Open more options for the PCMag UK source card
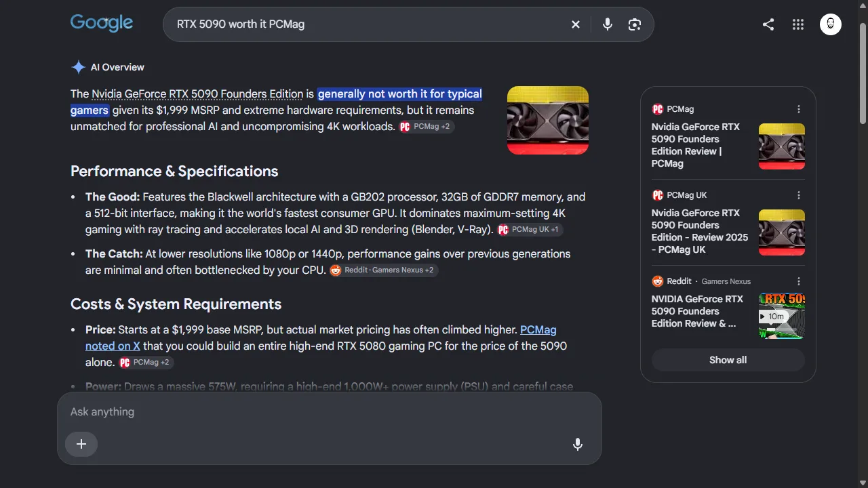 point(799,195)
